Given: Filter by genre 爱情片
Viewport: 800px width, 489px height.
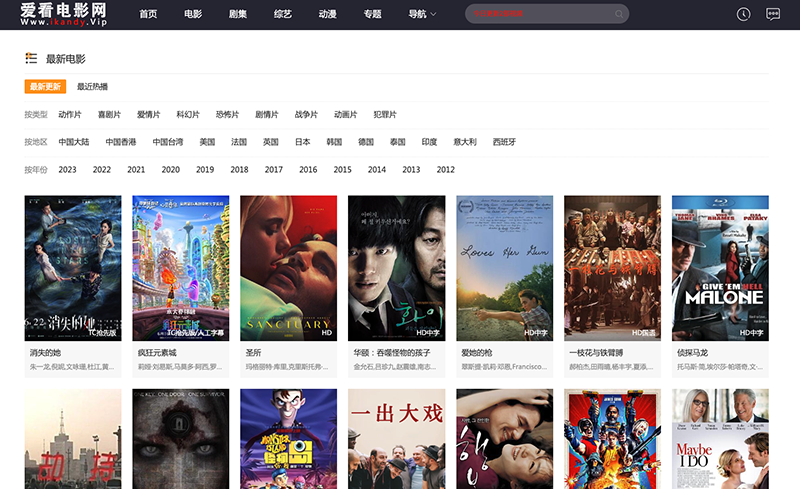Looking at the screenshot, I should coord(148,114).
